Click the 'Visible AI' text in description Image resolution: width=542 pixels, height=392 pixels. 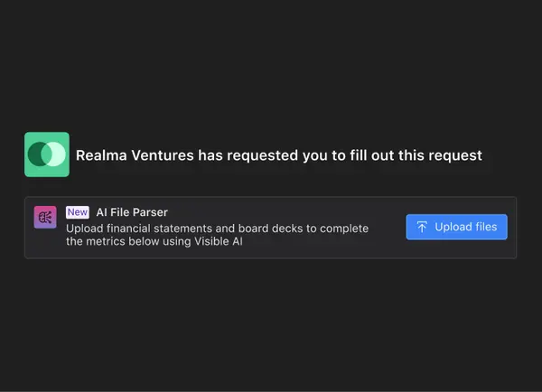(x=218, y=241)
